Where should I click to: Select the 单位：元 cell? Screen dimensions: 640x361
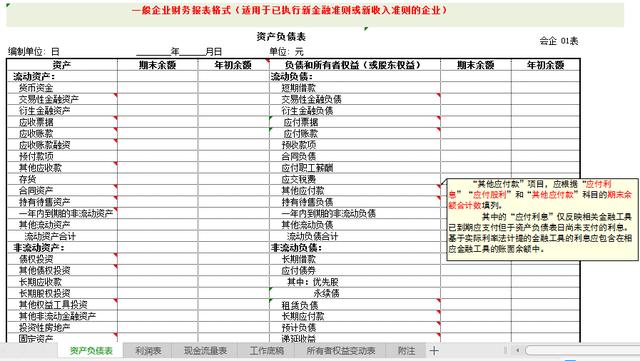point(287,51)
